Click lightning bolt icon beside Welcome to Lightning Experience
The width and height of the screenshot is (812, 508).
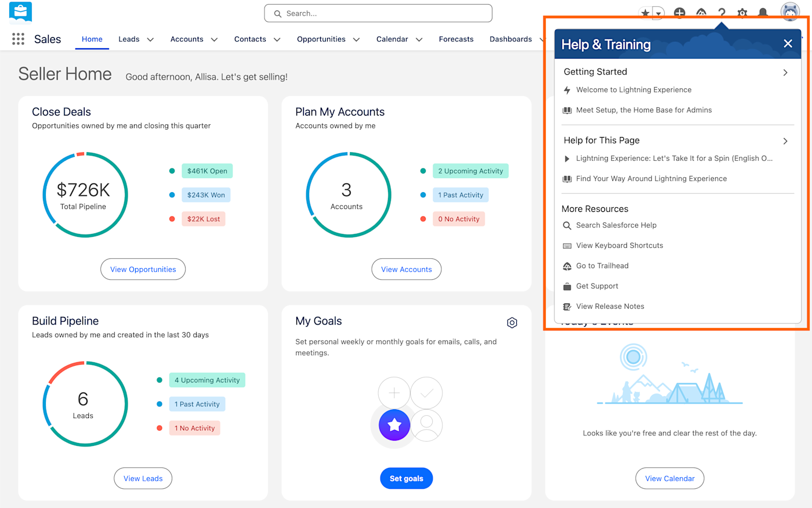pos(567,90)
